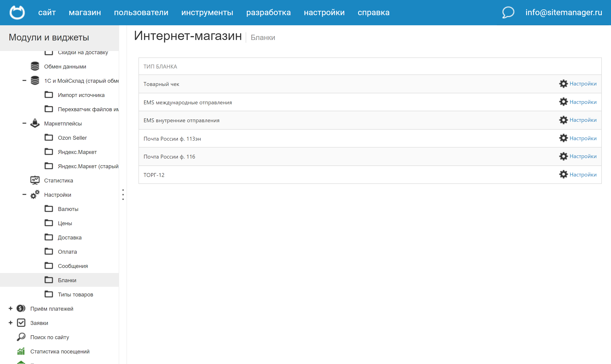Click the Маркетплейсы basket icon

tap(35, 123)
